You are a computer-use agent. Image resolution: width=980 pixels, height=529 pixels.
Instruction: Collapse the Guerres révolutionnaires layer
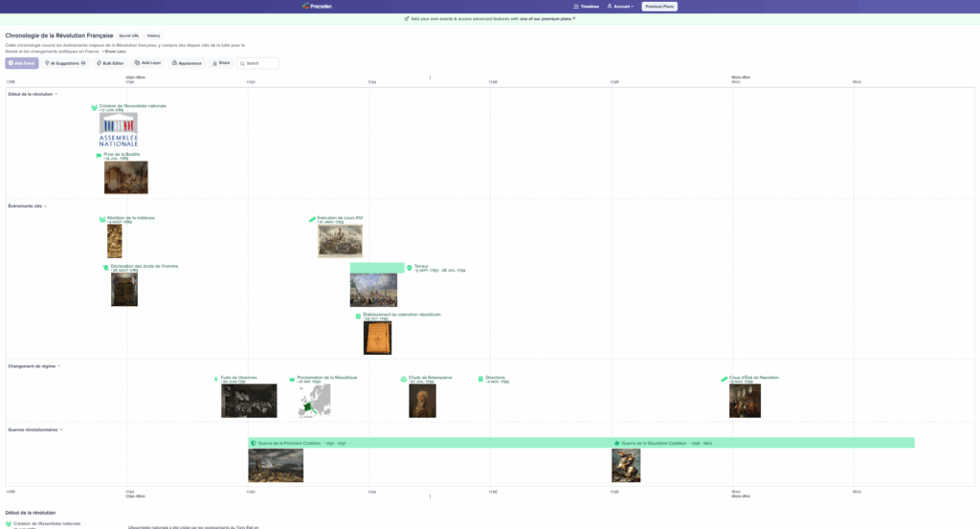click(x=61, y=430)
